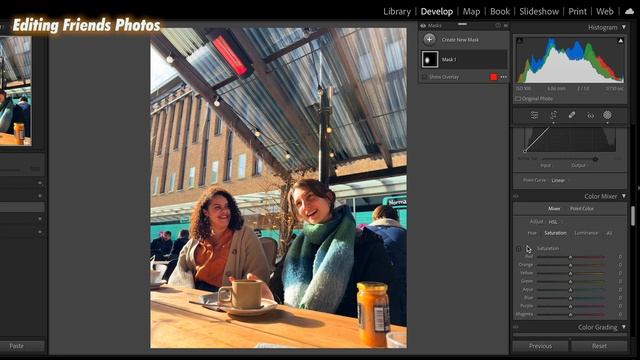This screenshot has height=360, width=640.
Task: Toggle highlight clipping indicator in histogram
Action: pos(620,41)
